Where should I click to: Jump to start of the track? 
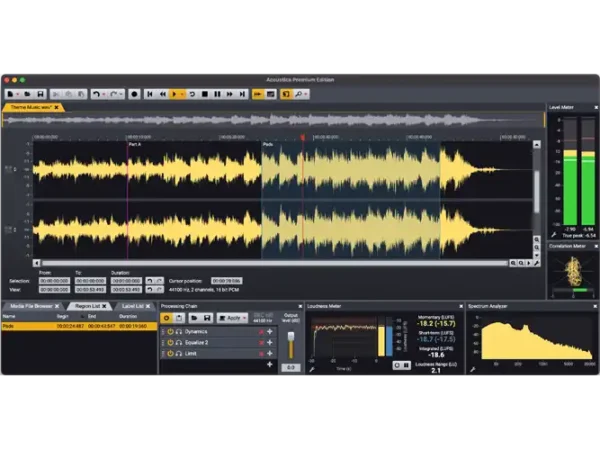[150, 94]
